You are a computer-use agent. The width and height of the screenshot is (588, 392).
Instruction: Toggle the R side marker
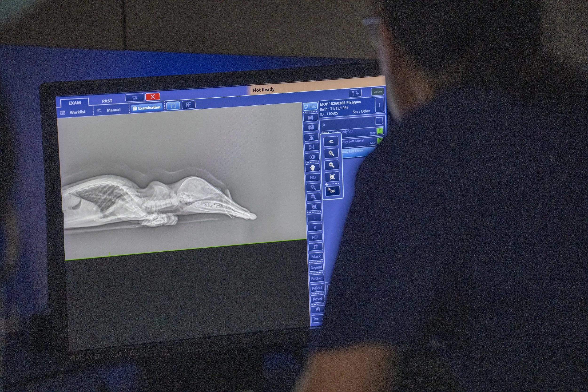(315, 227)
